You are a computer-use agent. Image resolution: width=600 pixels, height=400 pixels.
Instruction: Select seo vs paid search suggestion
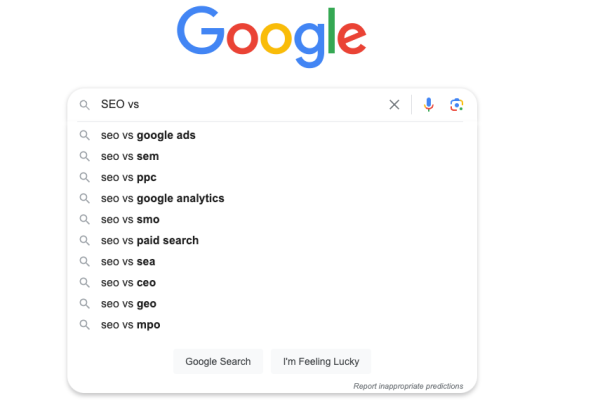coord(272,240)
